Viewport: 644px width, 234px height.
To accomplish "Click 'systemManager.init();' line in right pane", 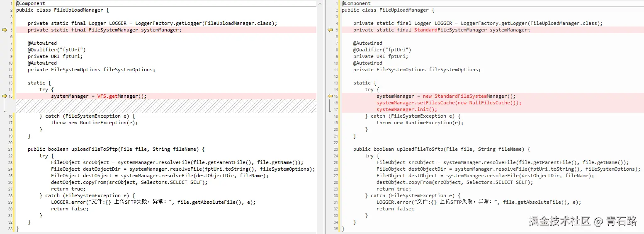I will [407, 109].
